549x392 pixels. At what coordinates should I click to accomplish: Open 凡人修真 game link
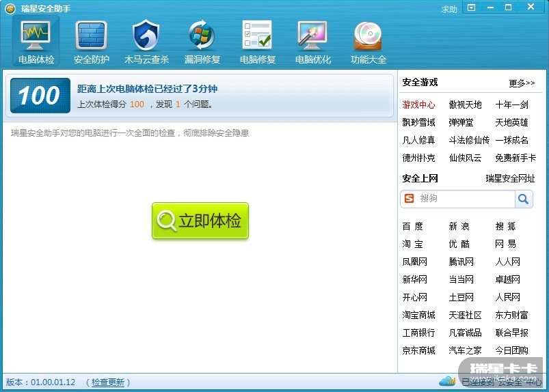tap(418, 140)
